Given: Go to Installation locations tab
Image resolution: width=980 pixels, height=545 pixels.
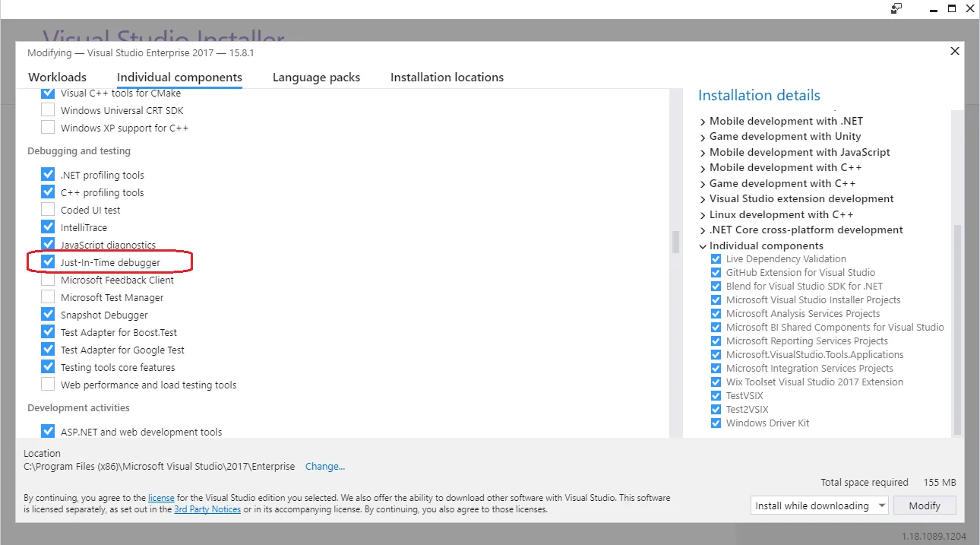Looking at the screenshot, I should [447, 78].
